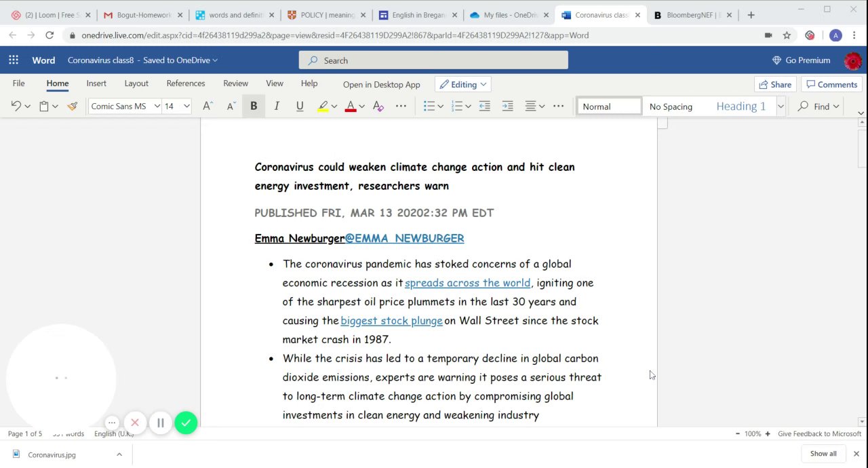Apply the Heading 1 style
This screenshot has height=468, width=868.
coord(741,106)
